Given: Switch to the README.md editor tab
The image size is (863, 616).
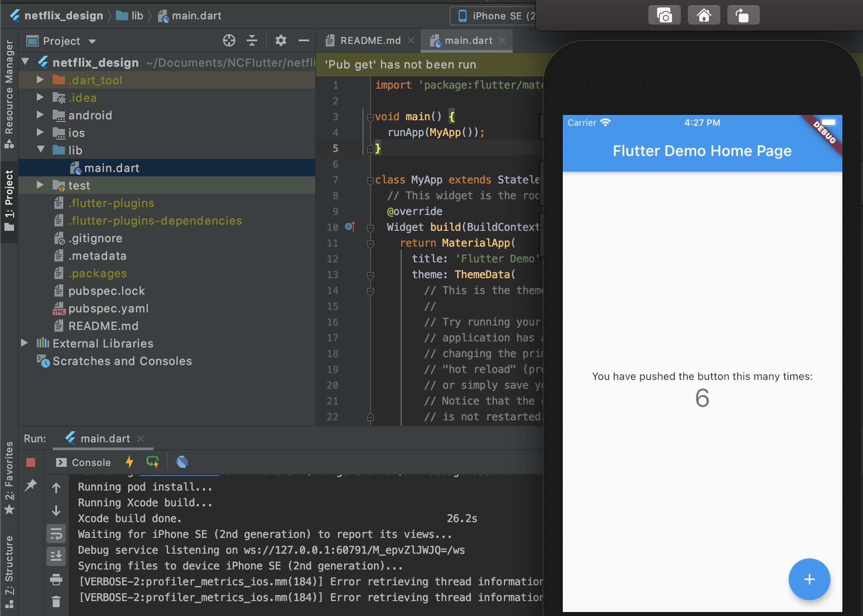Looking at the screenshot, I should [370, 40].
